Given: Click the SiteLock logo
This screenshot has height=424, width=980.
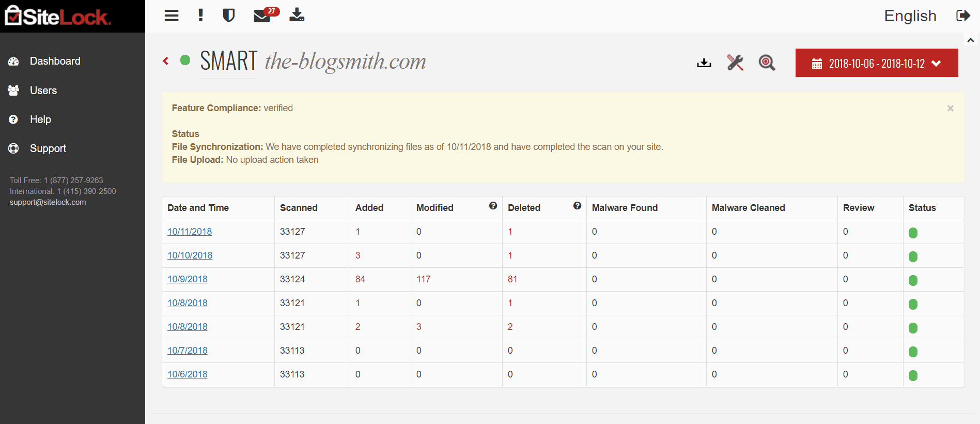Looking at the screenshot, I should pos(57,16).
